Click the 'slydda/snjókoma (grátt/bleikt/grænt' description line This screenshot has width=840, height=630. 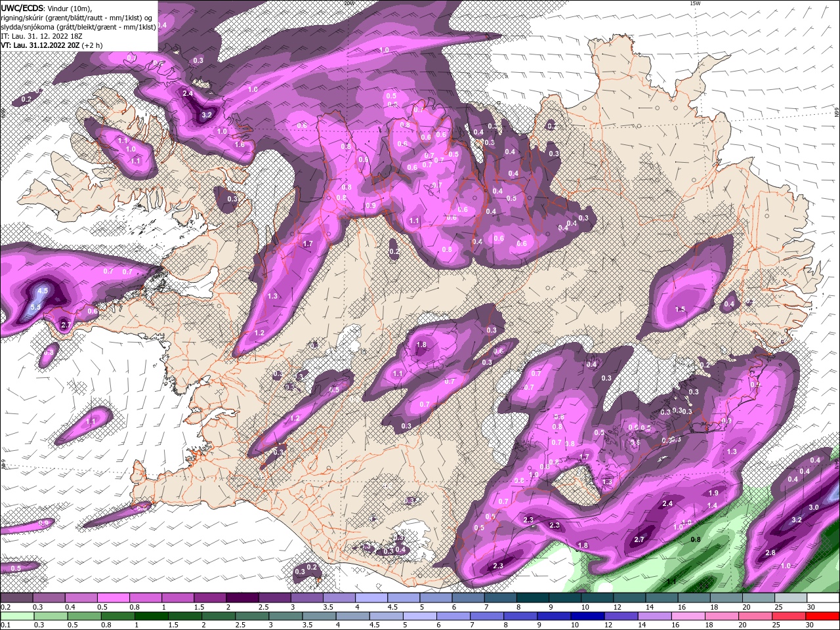pos(78,27)
